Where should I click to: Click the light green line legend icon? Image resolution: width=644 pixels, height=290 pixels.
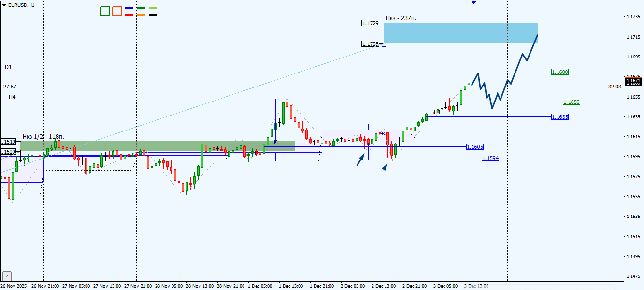pyautogui.click(x=153, y=8)
